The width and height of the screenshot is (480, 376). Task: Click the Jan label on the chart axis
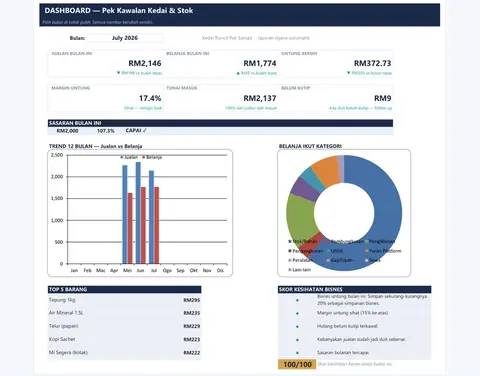coord(74,270)
